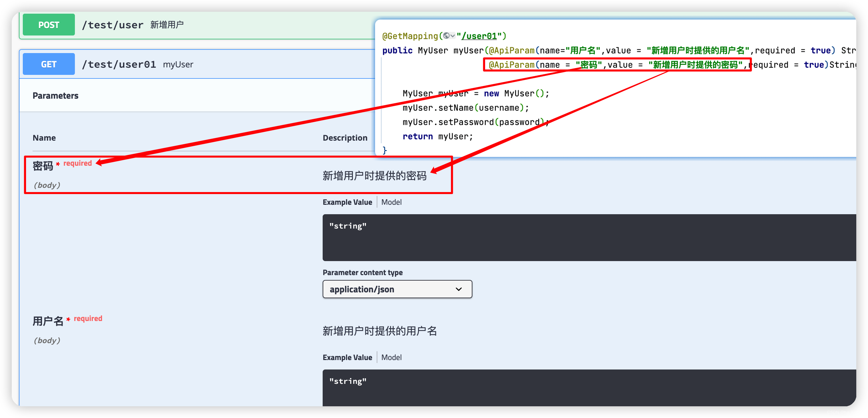Collapse the /test/user01 endpoint path
Image resolution: width=868 pixels, height=418 pixels.
(x=119, y=64)
